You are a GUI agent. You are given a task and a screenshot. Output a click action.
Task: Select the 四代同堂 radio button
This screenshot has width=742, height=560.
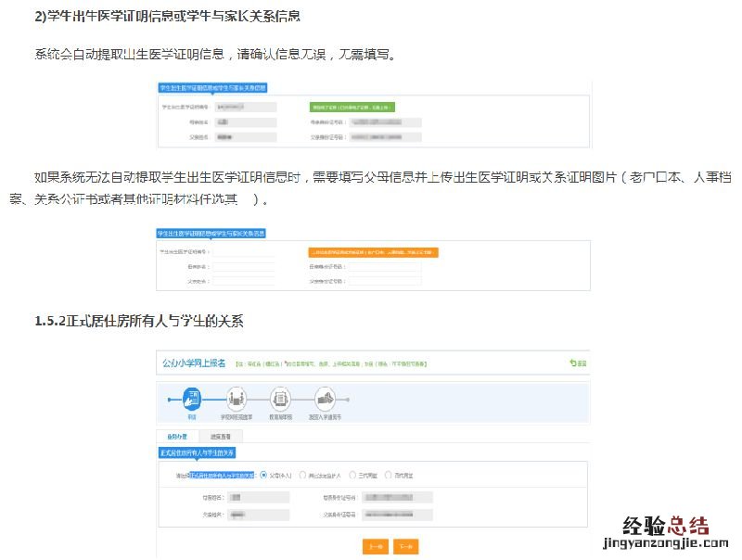(388, 475)
